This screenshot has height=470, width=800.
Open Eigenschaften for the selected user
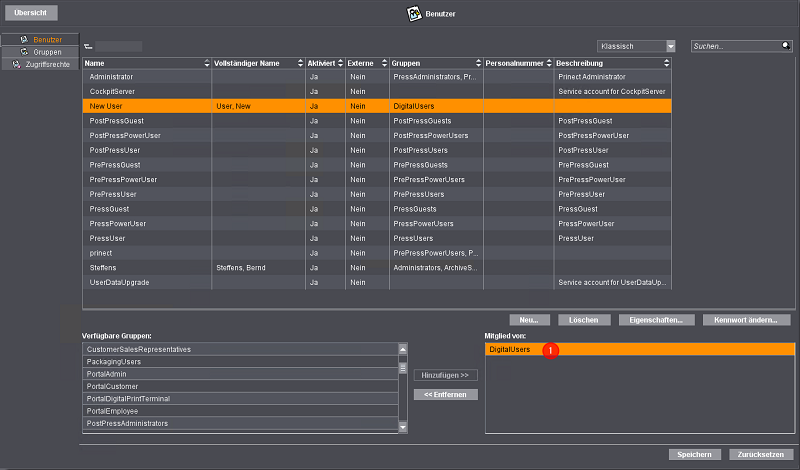657,320
